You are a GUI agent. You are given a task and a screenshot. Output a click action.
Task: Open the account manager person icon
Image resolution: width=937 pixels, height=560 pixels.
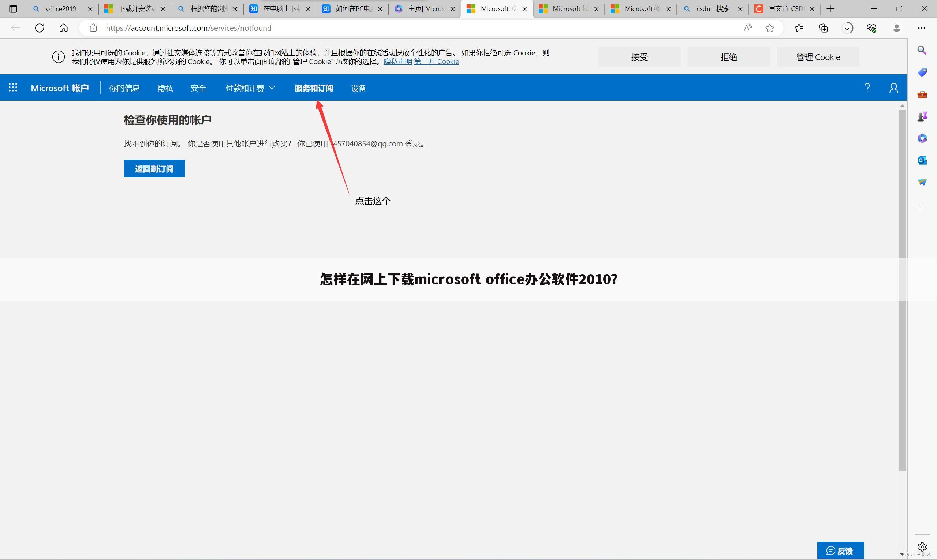(893, 87)
